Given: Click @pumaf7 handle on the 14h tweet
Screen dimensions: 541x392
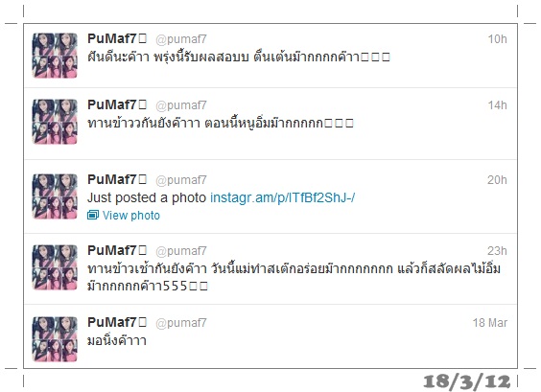Looking at the screenshot, I should [180, 105].
